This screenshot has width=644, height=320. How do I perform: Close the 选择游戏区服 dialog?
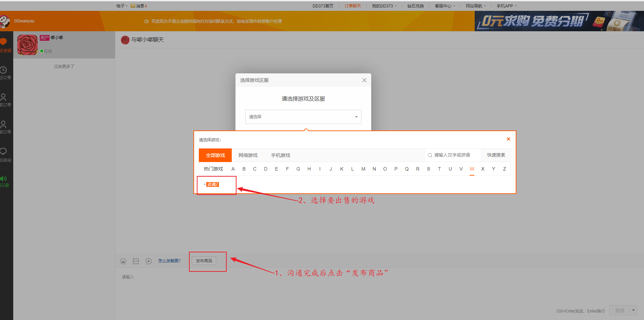pos(364,80)
